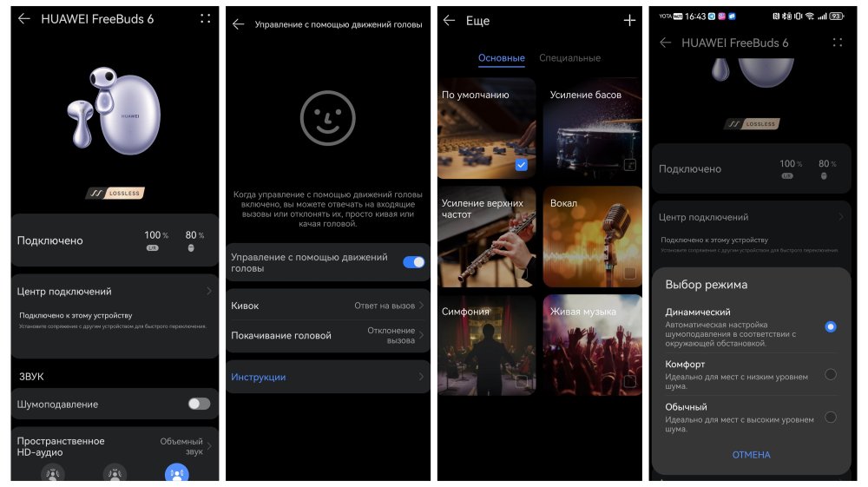Switch to the Основные tab
The image size is (868, 487).
pyautogui.click(x=501, y=58)
